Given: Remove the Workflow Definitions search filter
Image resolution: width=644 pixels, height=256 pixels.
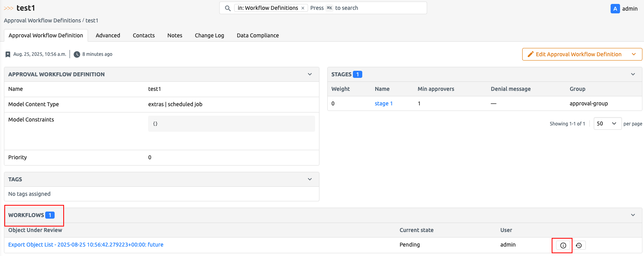Looking at the screenshot, I should [303, 8].
